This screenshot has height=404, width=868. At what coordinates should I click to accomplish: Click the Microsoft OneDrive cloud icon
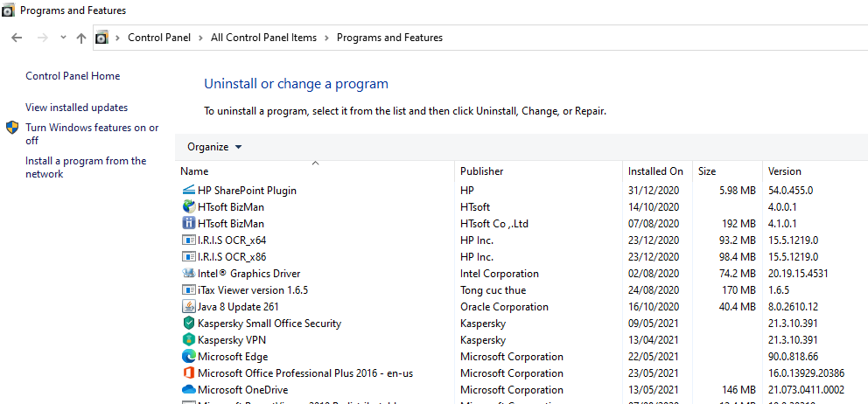189,390
